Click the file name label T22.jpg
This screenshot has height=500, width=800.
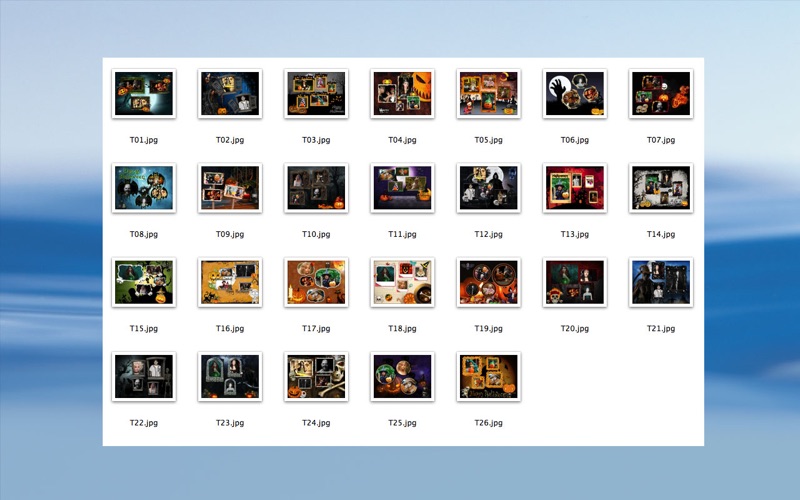pyautogui.click(x=144, y=423)
